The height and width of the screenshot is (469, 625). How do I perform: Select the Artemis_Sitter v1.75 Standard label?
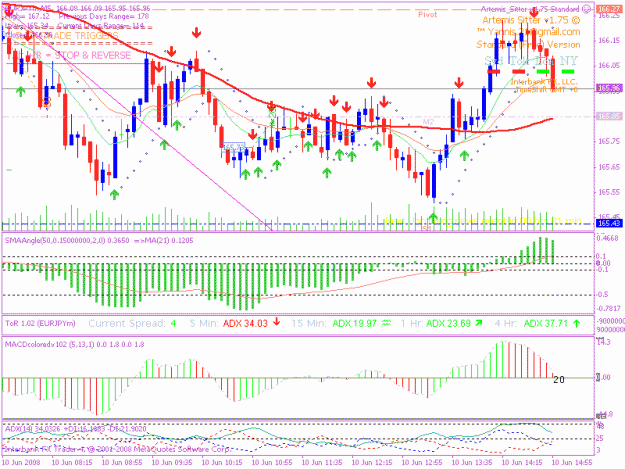click(530, 9)
